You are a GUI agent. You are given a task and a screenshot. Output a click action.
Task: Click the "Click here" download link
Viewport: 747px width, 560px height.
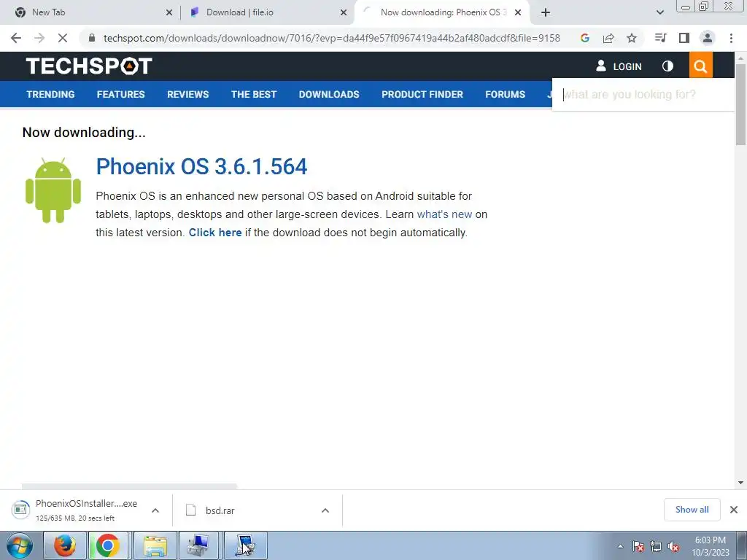point(215,233)
